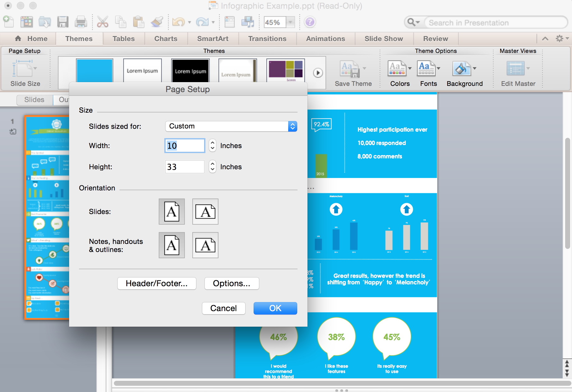
Task: Click the Options... button
Action: pos(232,283)
